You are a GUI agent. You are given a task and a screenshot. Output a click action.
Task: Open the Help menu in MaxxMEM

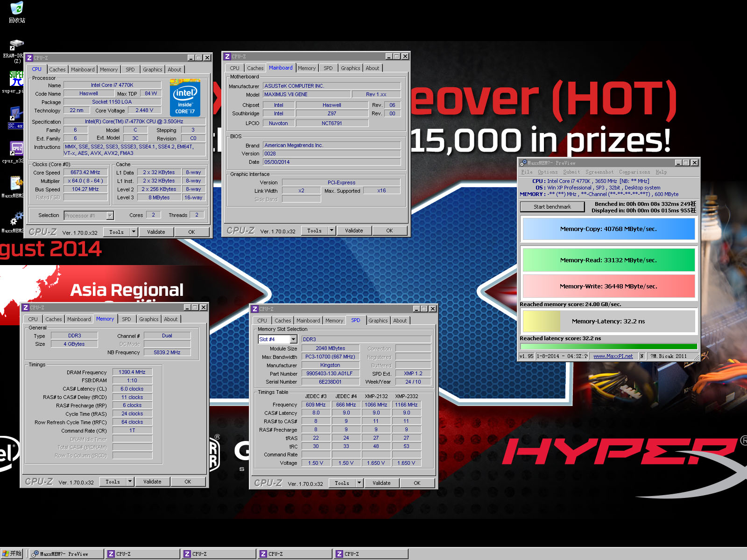[661, 172]
